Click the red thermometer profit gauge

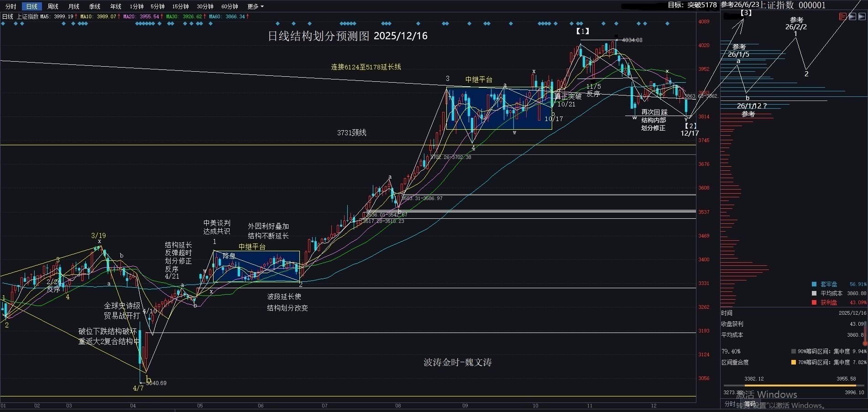click(865, 333)
